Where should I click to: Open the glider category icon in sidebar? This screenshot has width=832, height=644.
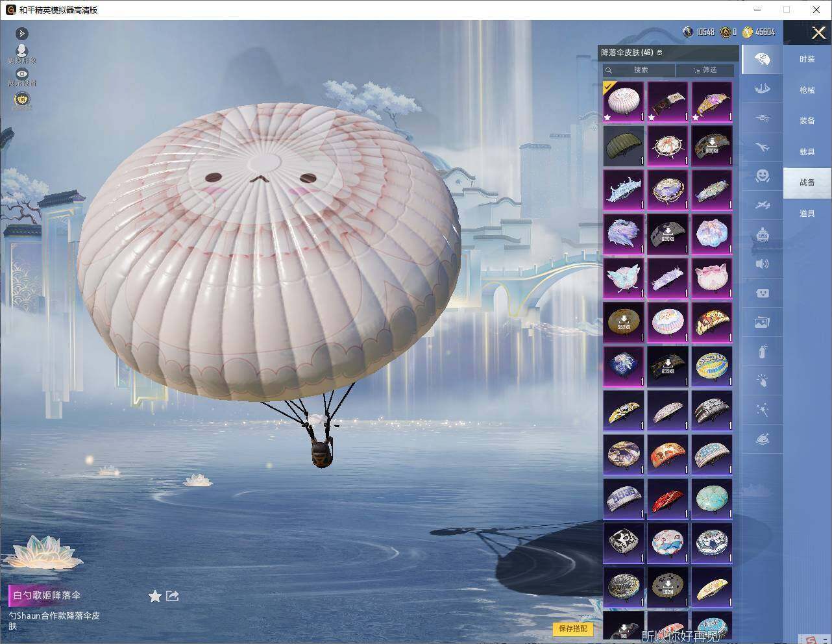pyautogui.click(x=763, y=205)
